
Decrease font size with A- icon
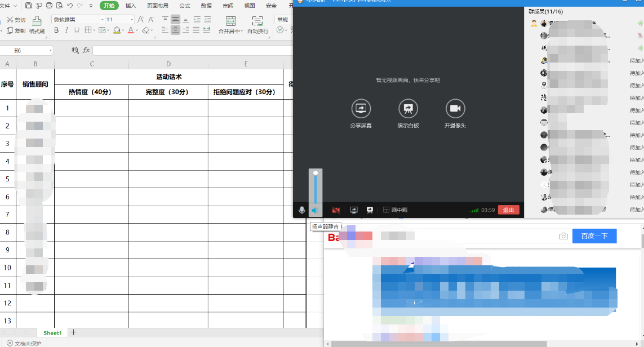coord(151,19)
